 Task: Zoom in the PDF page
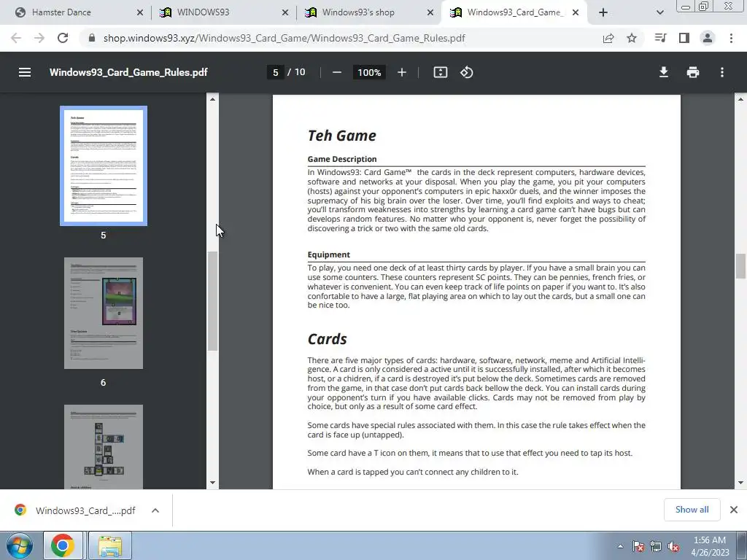402,72
